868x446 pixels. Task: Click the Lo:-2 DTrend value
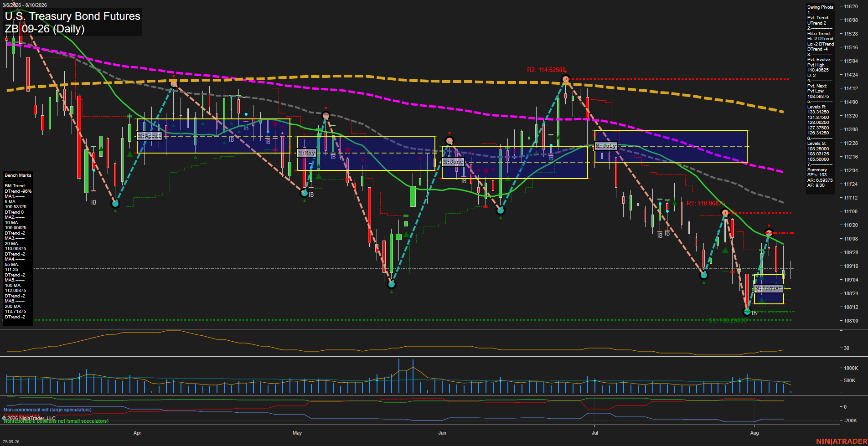click(x=821, y=44)
